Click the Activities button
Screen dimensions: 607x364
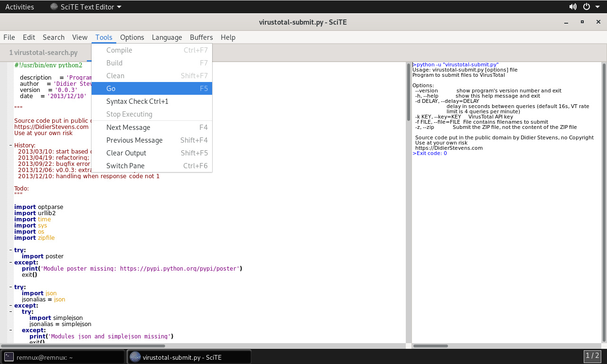(19, 7)
